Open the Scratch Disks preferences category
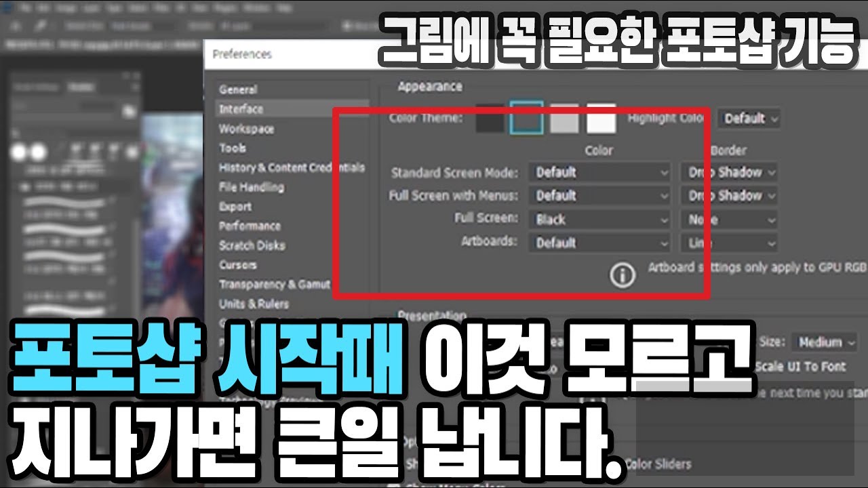This screenshot has height=488, width=868. (x=252, y=245)
